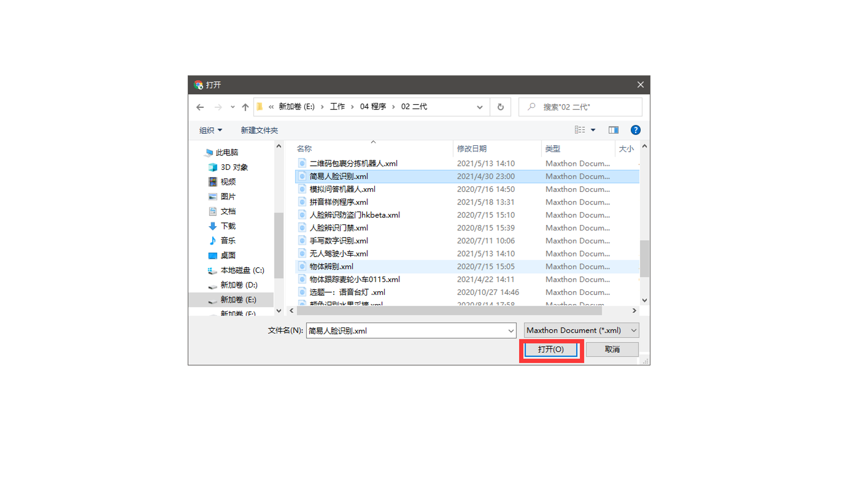Open the 下载 folder in sidebar
Viewport: 868px width, 488px height.
pos(228,226)
